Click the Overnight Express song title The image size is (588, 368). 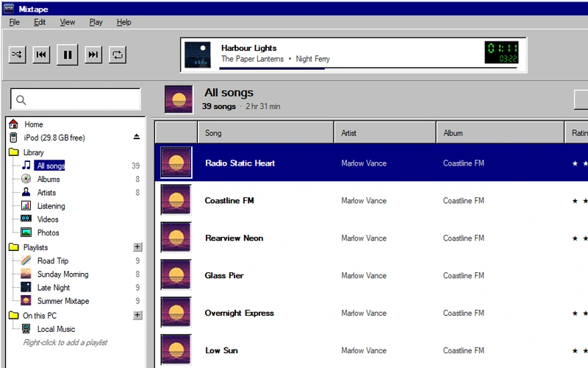tap(240, 314)
